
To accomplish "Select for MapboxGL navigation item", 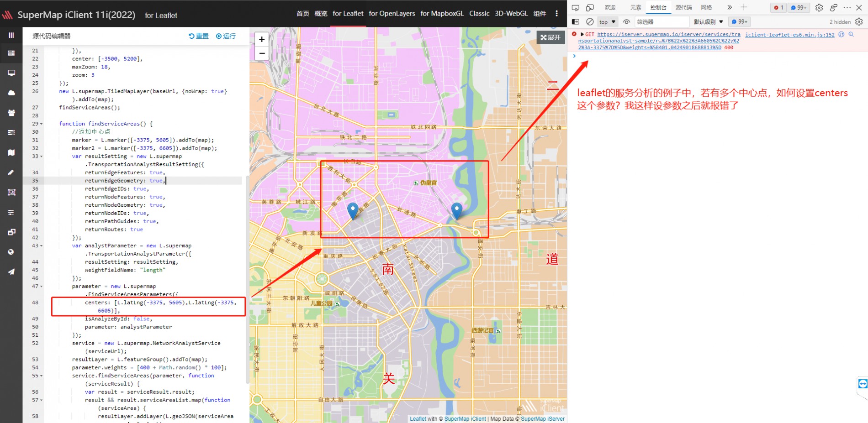I will 442,14.
